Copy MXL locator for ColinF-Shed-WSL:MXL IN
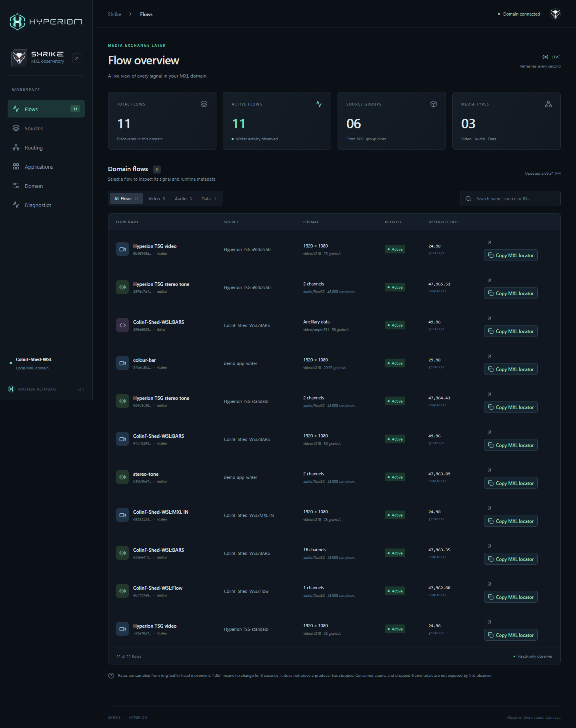Screen dimensions: 576x728 (x=511, y=521)
